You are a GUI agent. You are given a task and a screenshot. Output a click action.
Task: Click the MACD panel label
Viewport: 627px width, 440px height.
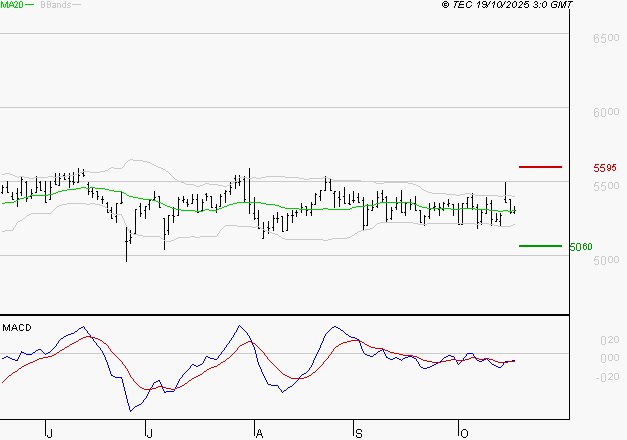[x=16, y=327]
